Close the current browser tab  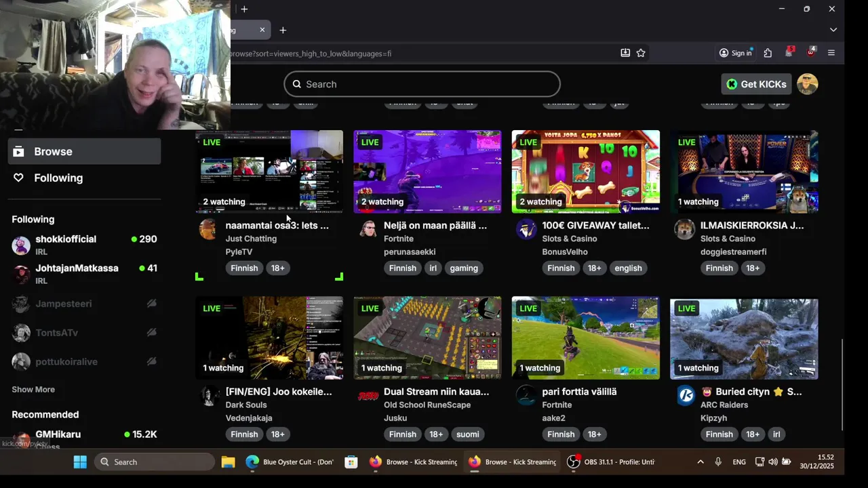pos(262,30)
